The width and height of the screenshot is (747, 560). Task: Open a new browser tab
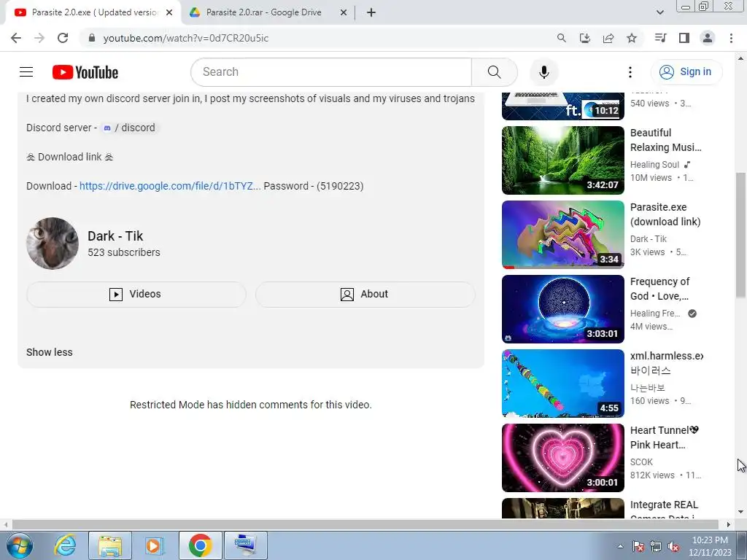tap(371, 13)
